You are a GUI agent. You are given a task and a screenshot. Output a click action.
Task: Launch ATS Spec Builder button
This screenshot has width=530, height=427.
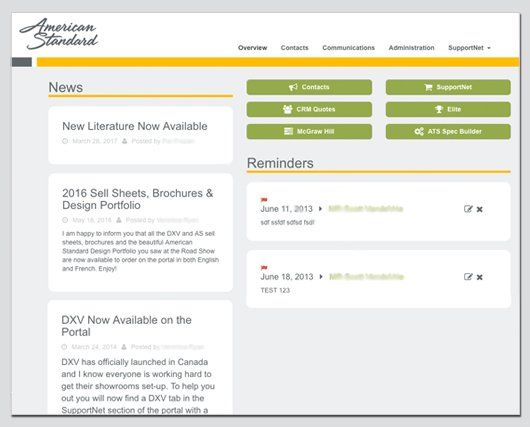[x=448, y=132]
